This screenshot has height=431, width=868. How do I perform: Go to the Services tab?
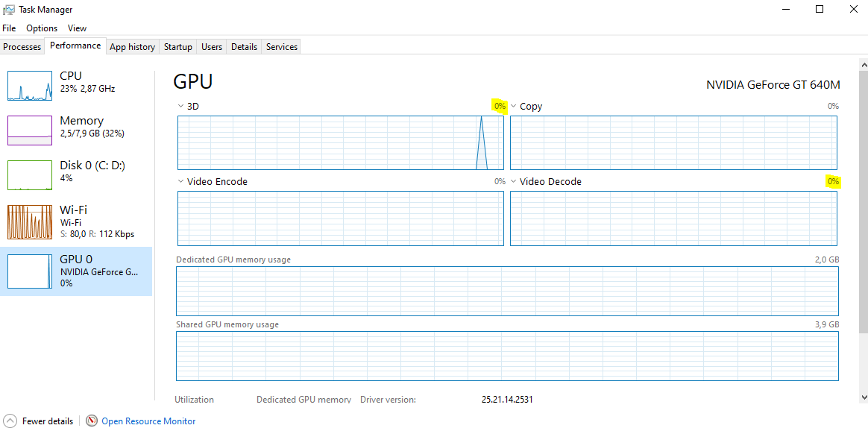pos(282,47)
